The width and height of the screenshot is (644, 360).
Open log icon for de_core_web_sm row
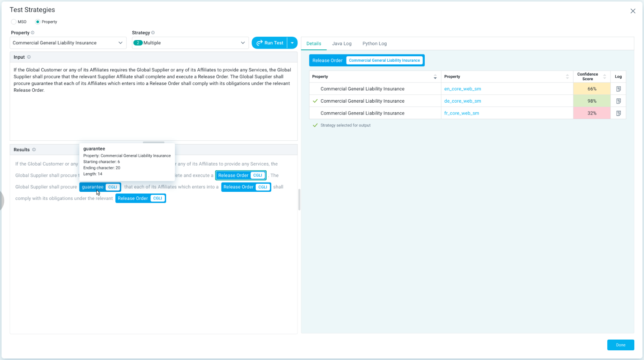618,101
